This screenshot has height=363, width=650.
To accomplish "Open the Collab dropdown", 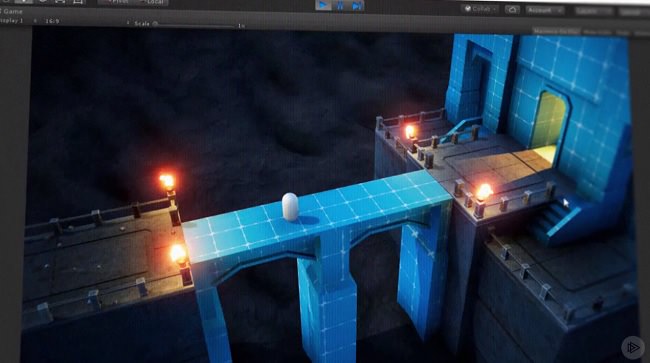I will click(480, 9).
